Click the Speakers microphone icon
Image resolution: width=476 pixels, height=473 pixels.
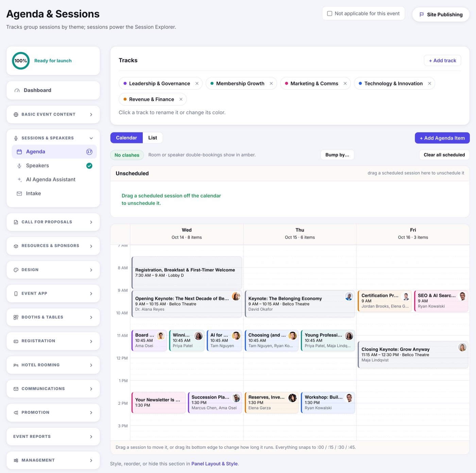pyautogui.click(x=19, y=166)
